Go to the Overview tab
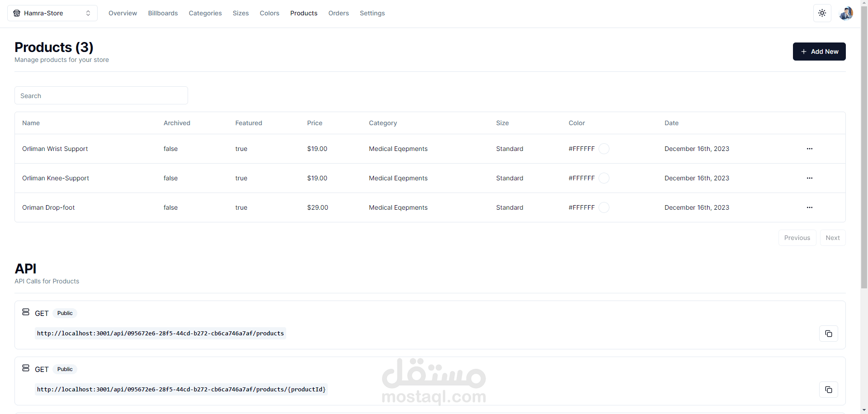 coord(123,13)
